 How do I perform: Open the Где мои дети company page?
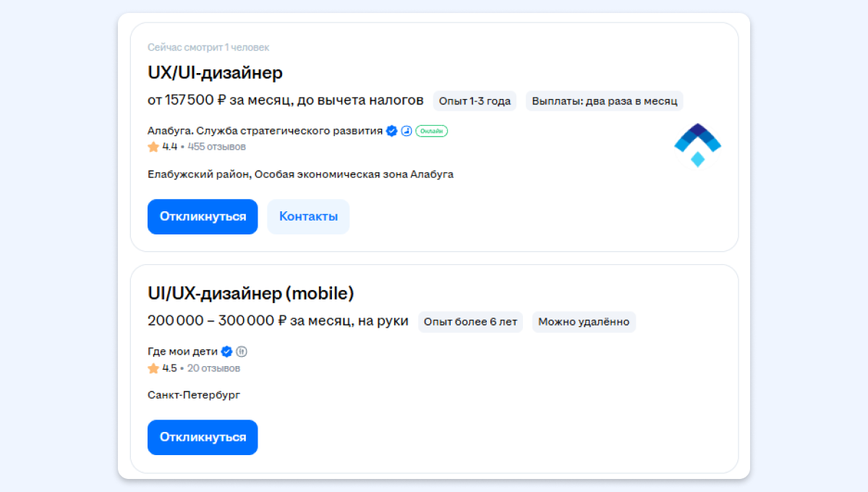coord(182,352)
